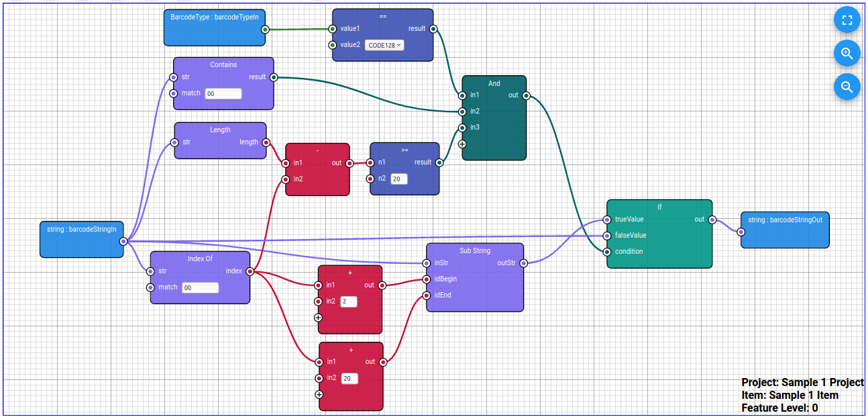Viewport: 868px width, 419px height.
Task: Click the Index Of match input field
Action: (x=200, y=287)
